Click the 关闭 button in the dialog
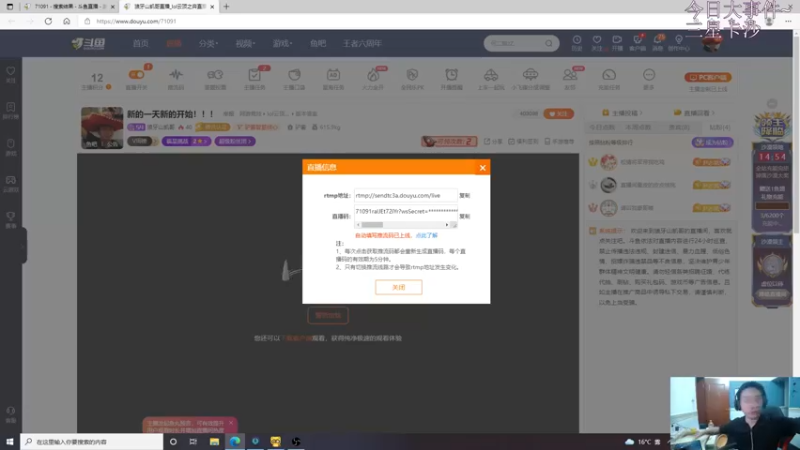This screenshot has width=800, height=450. point(398,287)
